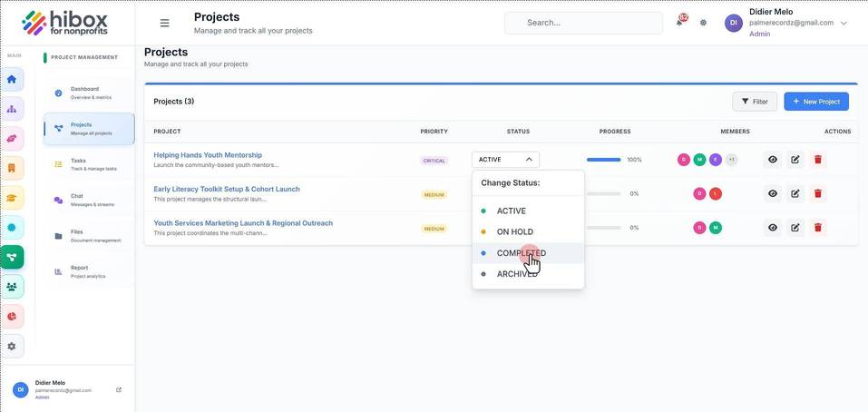The image size is (868, 412).
Task: Click the header settings gear icon
Action: [703, 23]
